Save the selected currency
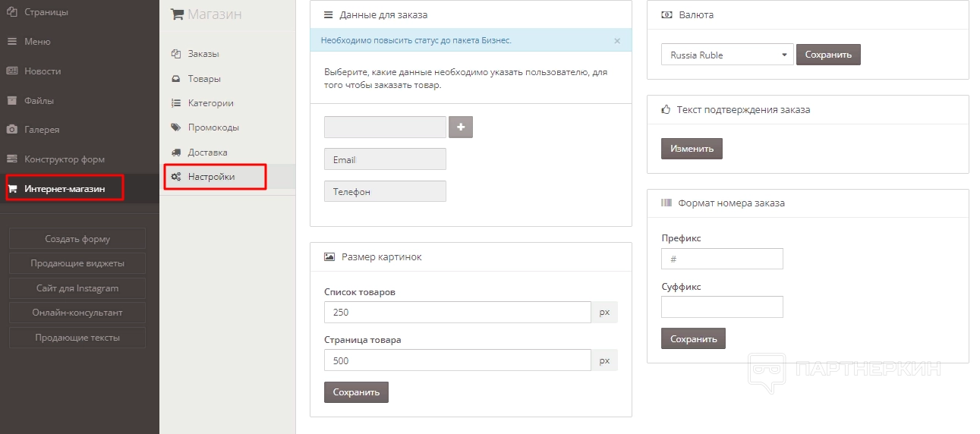This screenshot has width=980, height=434. [828, 55]
